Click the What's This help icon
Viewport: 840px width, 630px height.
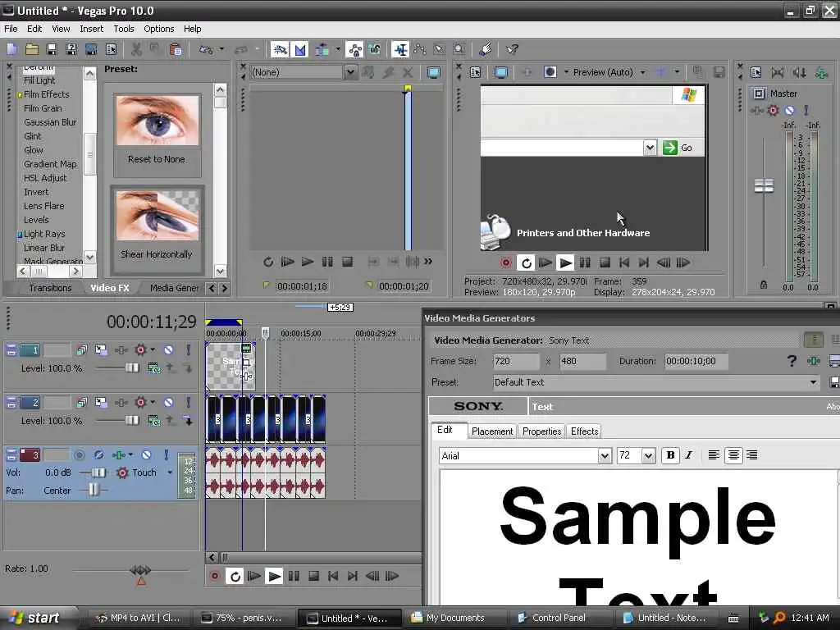[x=512, y=50]
